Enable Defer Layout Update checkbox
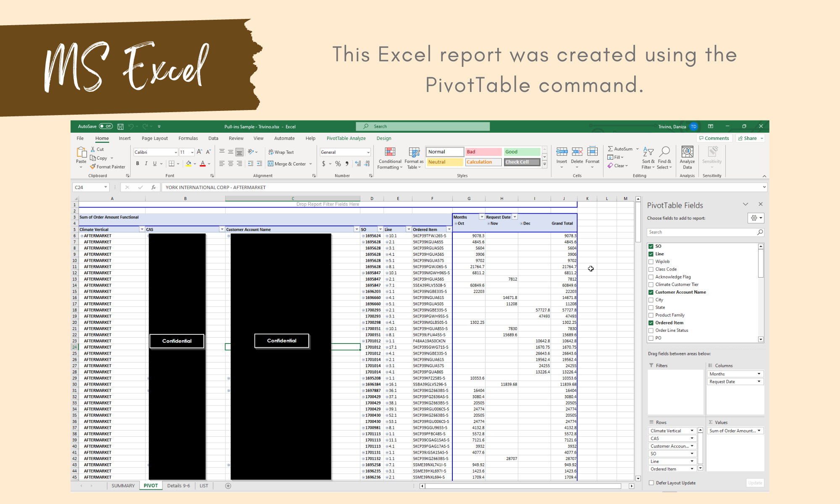Screen dimensions: 840x504 [x=651, y=483]
